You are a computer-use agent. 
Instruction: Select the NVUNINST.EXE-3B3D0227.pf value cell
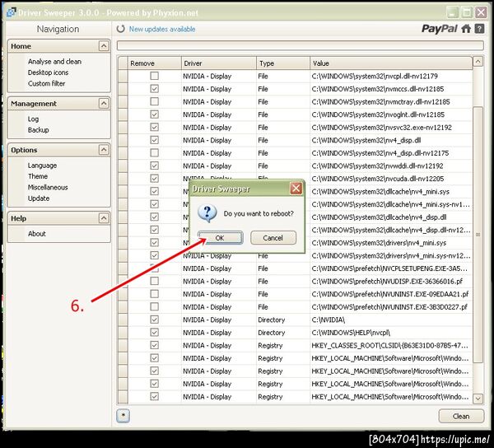pyautogui.click(x=391, y=307)
